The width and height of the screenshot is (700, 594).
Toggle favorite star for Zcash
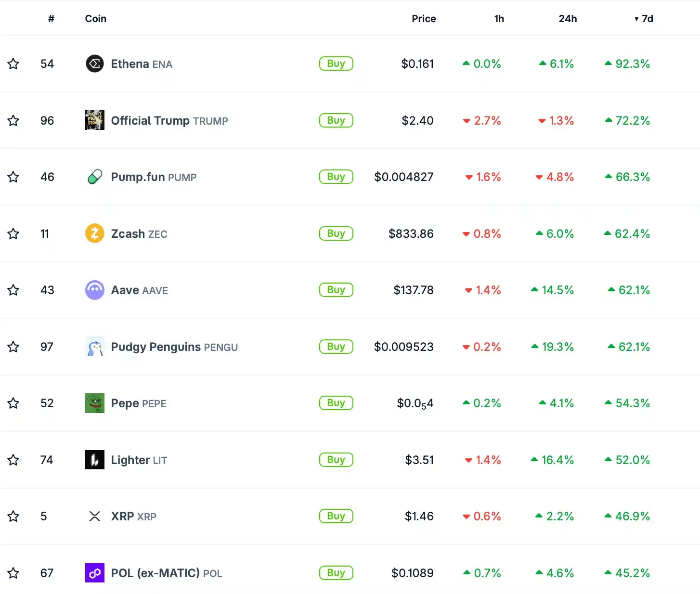(x=13, y=233)
